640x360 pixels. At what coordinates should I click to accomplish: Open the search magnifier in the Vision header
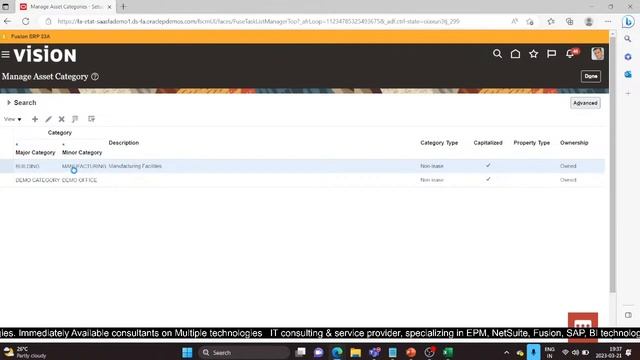pyautogui.click(x=497, y=54)
